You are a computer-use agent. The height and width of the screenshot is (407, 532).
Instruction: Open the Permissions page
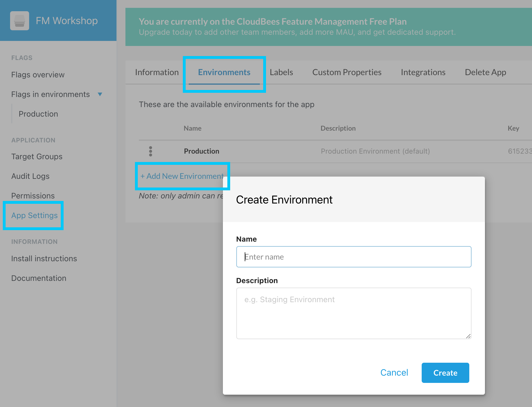click(x=33, y=196)
